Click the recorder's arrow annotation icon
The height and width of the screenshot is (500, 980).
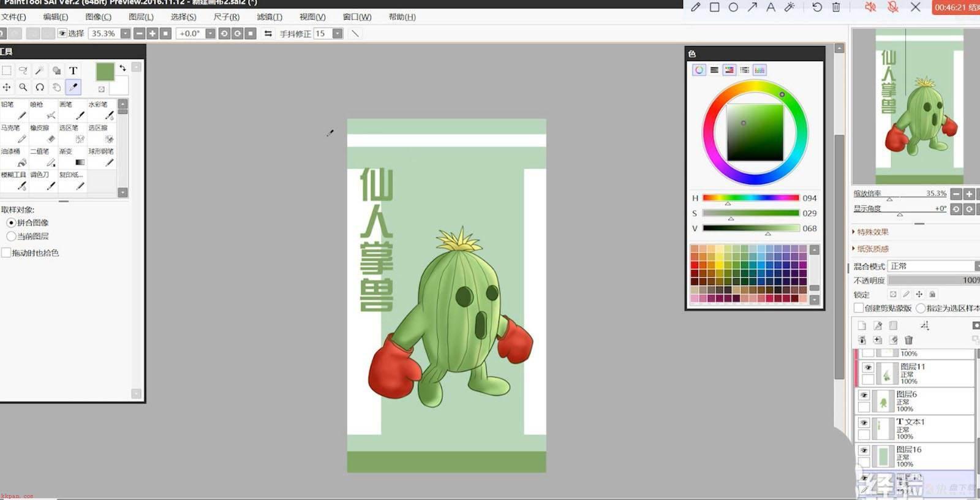752,7
